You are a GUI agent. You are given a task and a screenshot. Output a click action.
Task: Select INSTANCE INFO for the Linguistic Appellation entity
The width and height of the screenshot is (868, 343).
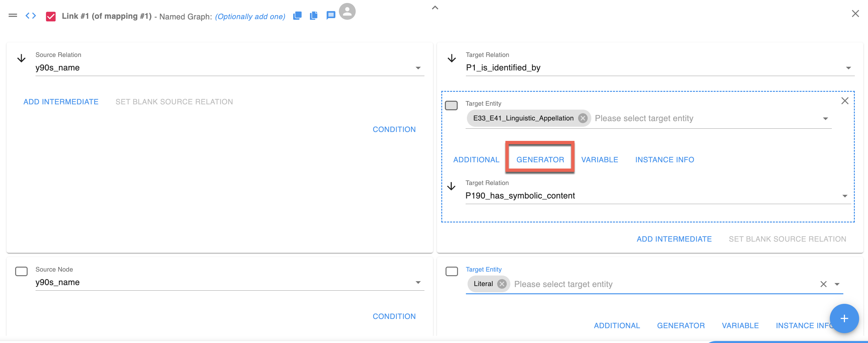pos(664,160)
